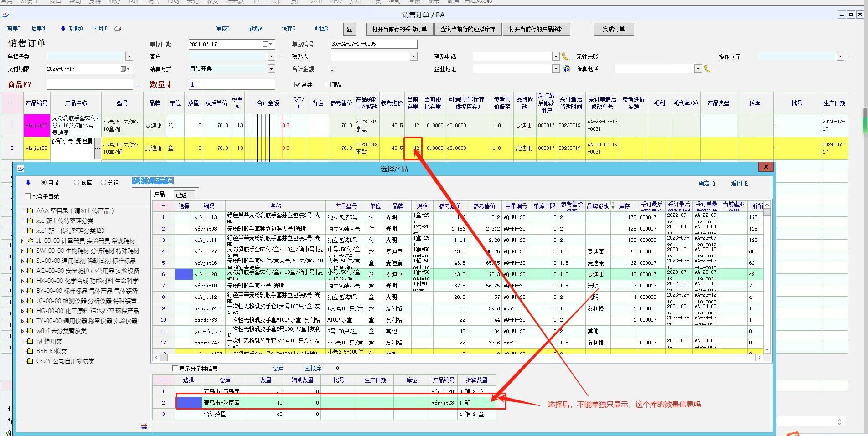Click the phone icon beside 传真电话
The width and height of the screenshot is (868, 436).
pos(708,69)
